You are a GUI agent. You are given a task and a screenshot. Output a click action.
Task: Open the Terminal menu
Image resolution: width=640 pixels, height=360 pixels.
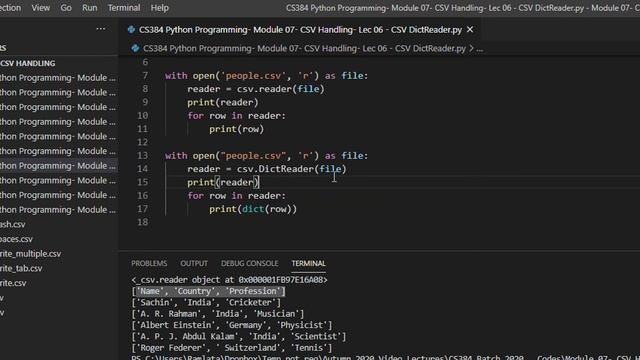click(x=124, y=8)
